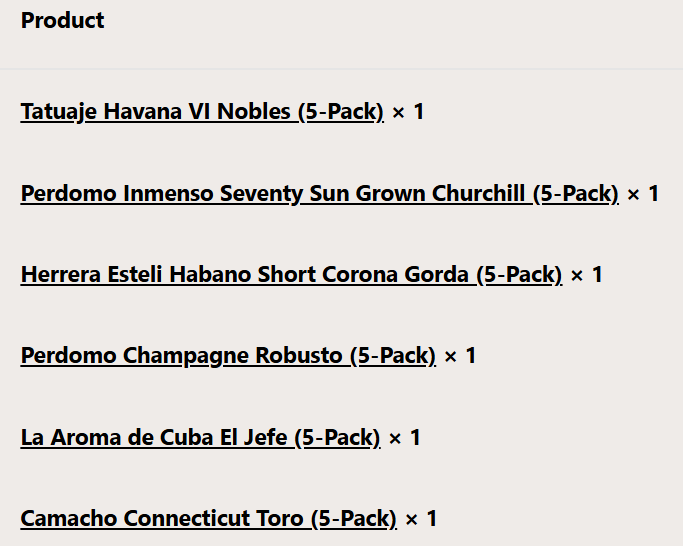Click the quantity beside La Aroma de Cuba
The height and width of the screenshot is (546, 683).
[x=405, y=437]
